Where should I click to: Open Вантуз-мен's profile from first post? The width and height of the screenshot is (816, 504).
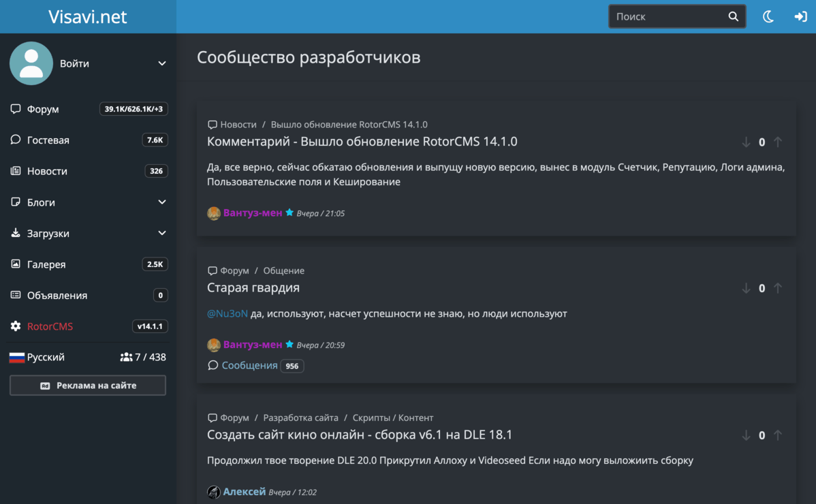[253, 212]
